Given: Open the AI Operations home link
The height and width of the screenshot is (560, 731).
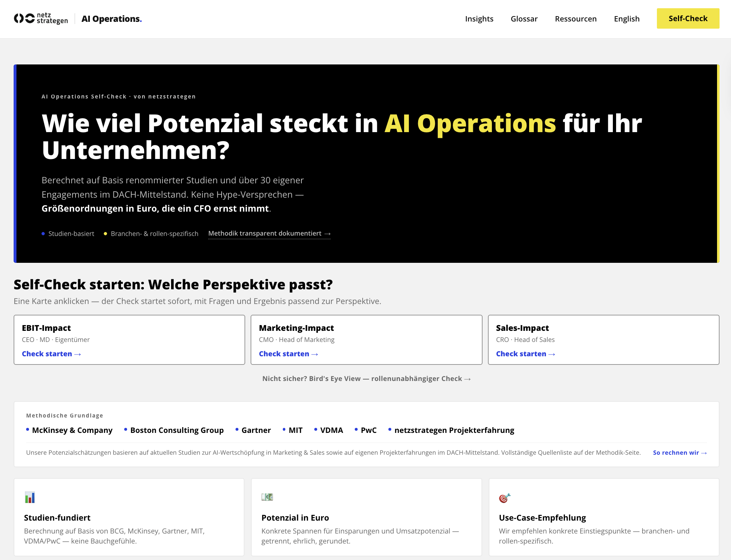Looking at the screenshot, I should pyautogui.click(x=112, y=19).
